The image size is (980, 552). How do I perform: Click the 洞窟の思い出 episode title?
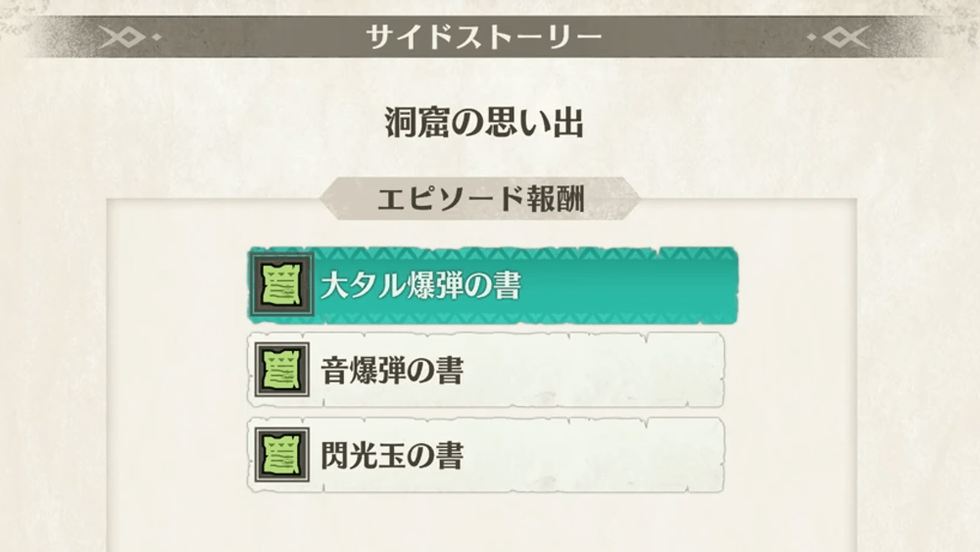483,125
